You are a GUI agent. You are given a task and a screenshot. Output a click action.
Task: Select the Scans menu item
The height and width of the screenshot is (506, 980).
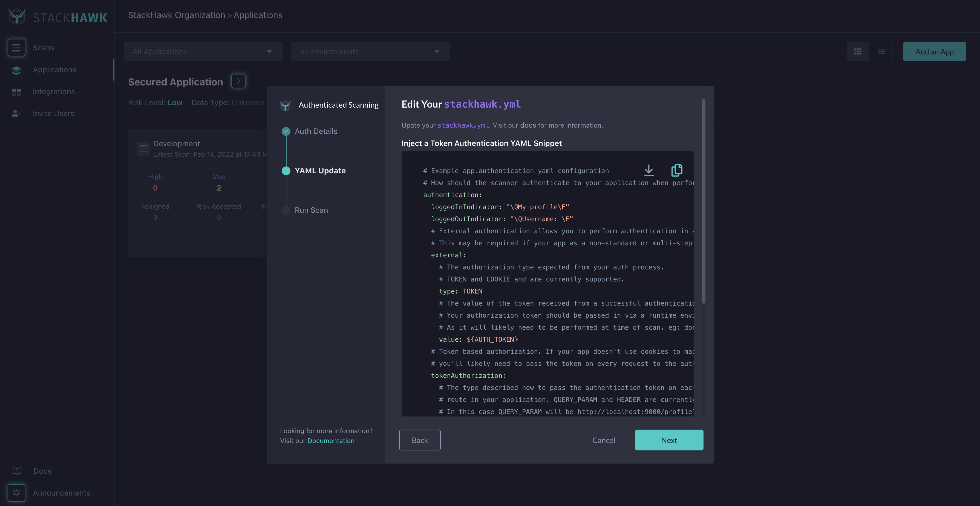pyautogui.click(x=43, y=48)
